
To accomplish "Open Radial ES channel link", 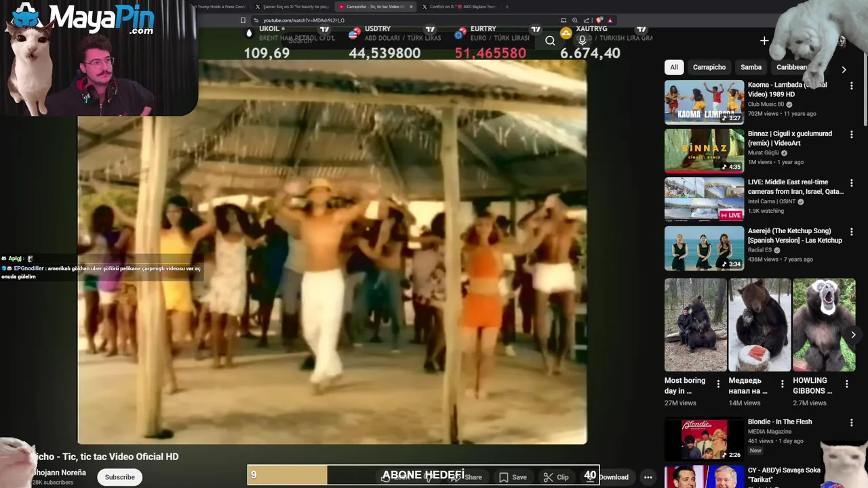I will (x=760, y=250).
